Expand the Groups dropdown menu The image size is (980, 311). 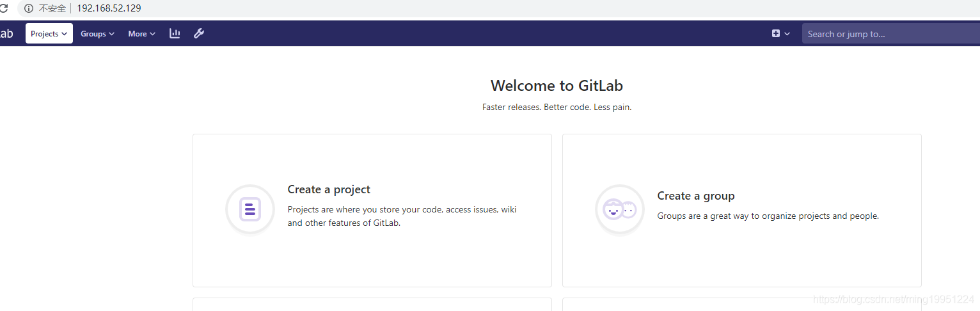(x=97, y=33)
